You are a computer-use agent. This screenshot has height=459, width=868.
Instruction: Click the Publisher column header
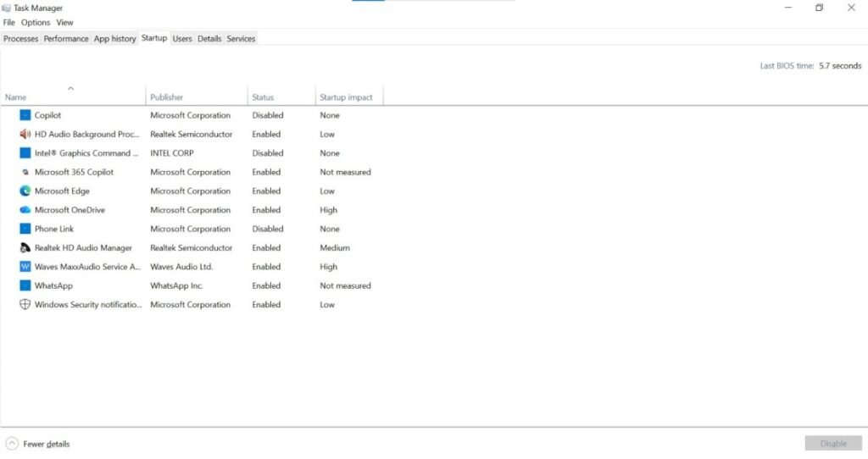click(x=167, y=97)
